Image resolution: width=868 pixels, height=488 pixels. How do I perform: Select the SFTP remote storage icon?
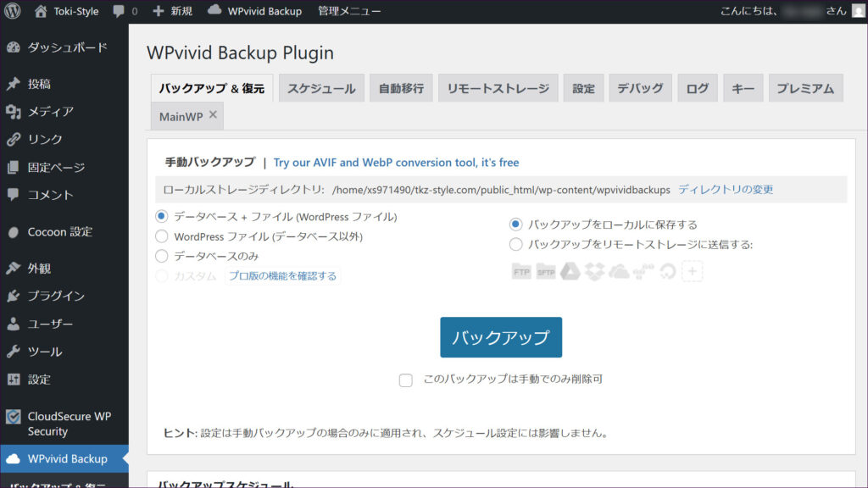coord(545,272)
